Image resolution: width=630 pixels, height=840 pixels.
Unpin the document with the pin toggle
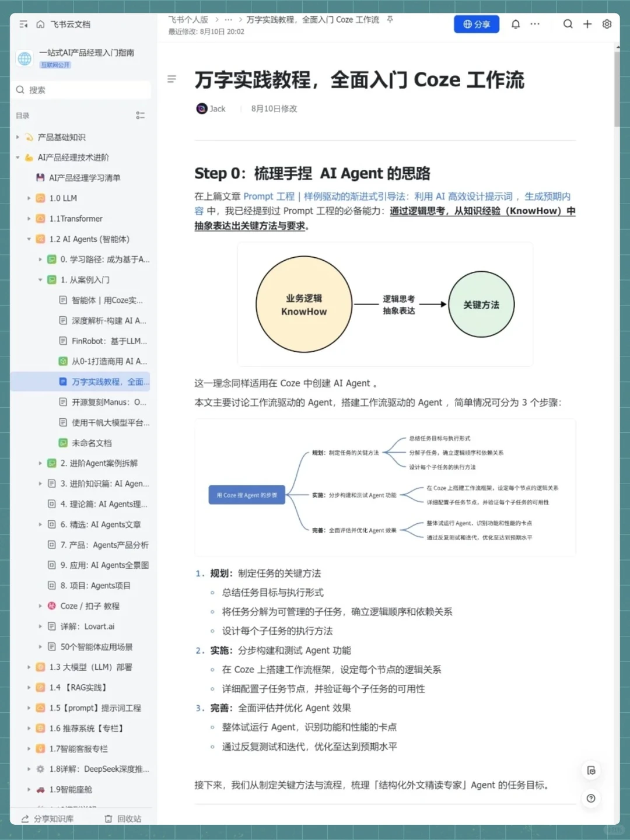click(x=389, y=19)
